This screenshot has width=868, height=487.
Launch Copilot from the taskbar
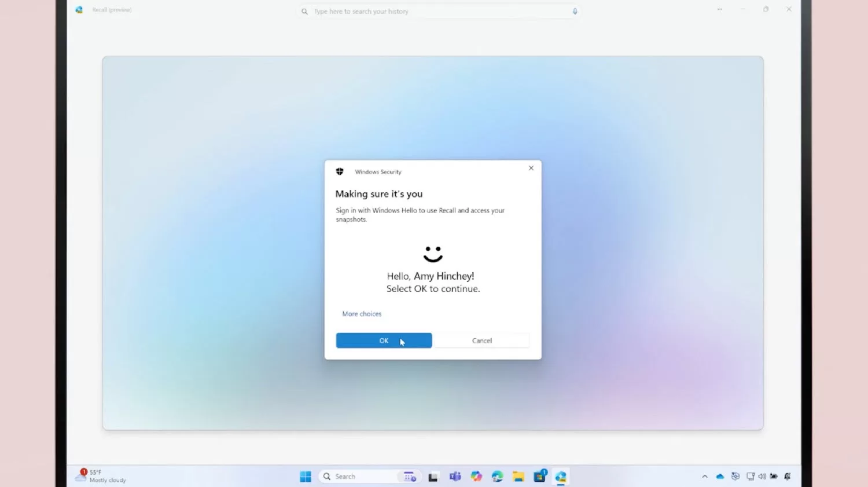click(476, 476)
